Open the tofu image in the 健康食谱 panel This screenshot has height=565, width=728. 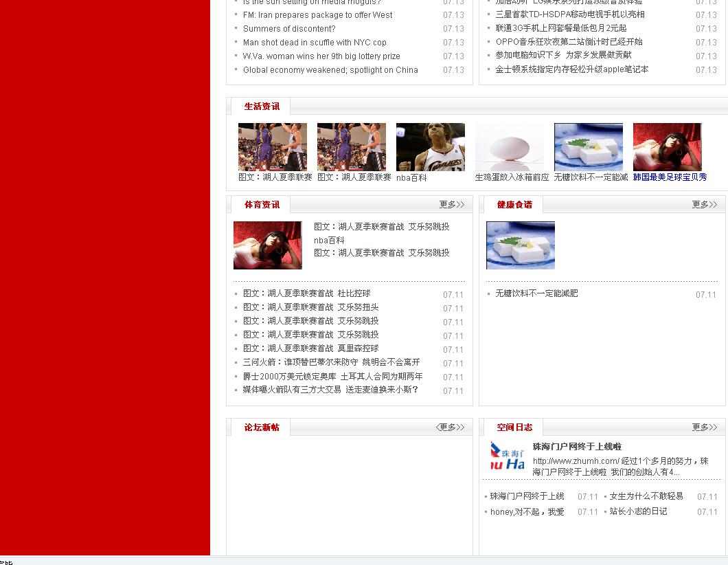click(521, 245)
